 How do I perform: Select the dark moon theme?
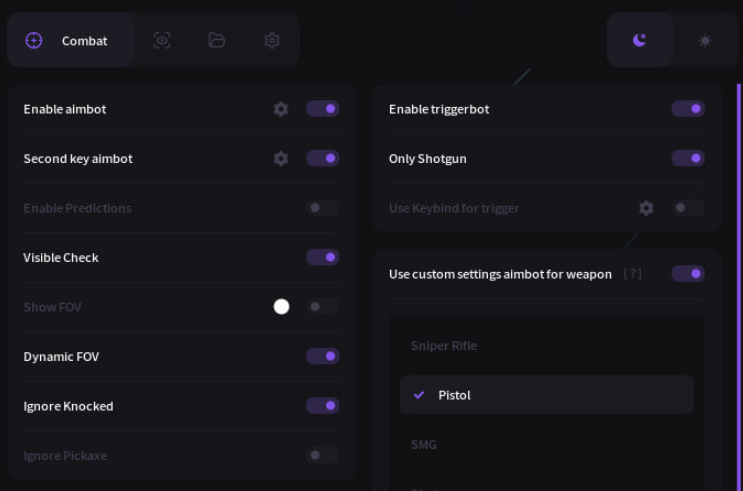pyautogui.click(x=640, y=40)
